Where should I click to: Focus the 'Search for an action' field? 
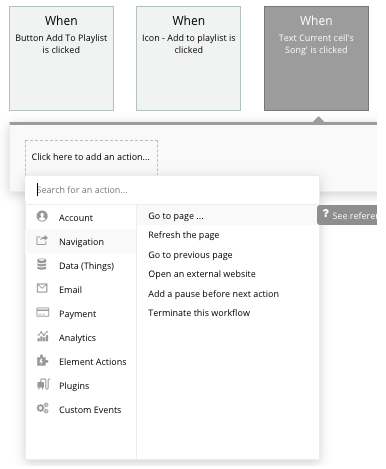tap(172, 190)
